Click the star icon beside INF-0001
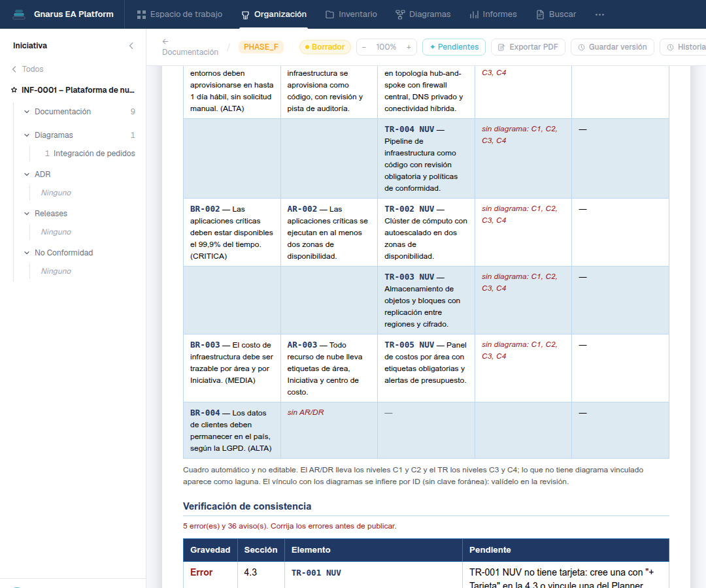706x588 pixels. click(14, 90)
